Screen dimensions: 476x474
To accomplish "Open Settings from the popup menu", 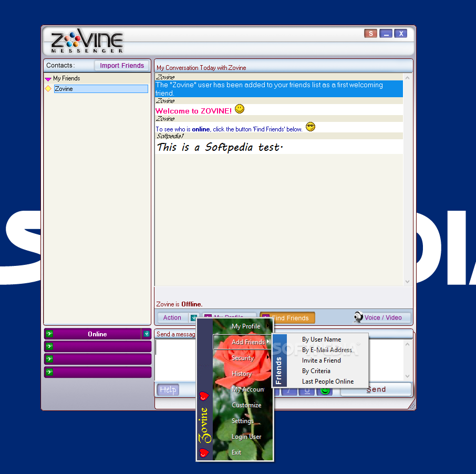I will click(243, 421).
